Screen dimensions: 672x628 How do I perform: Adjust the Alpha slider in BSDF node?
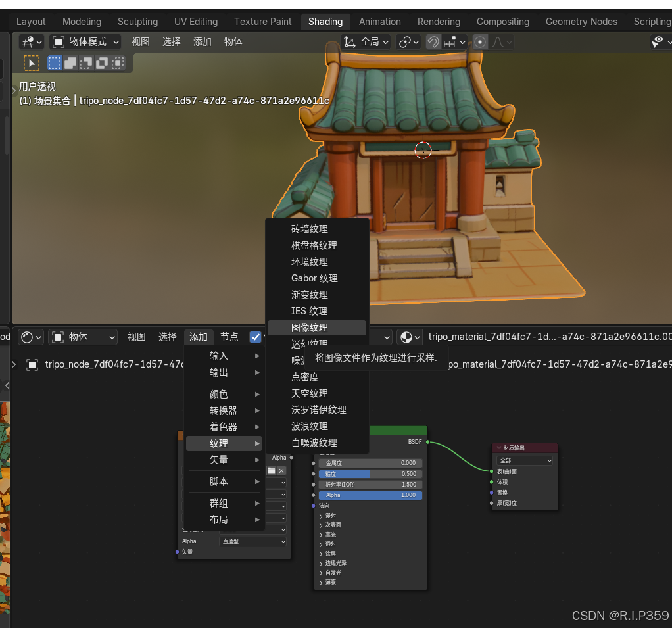[370, 495]
